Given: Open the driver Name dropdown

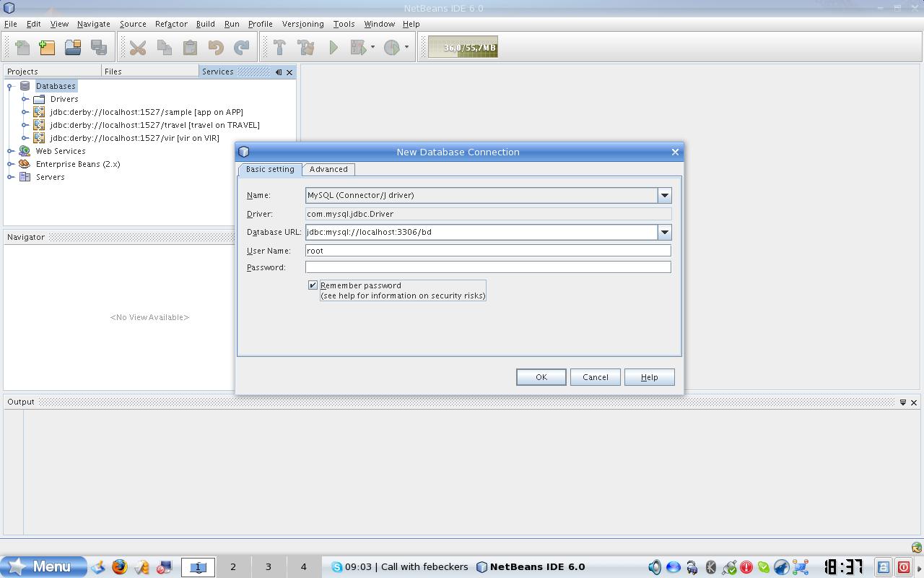Looking at the screenshot, I should (x=665, y=195).
